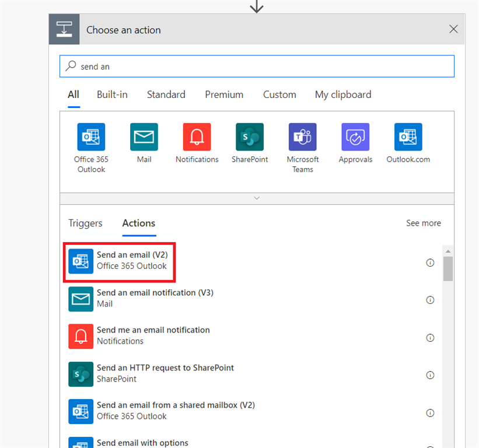Select the Notifications connector icon
Viewport: 479px width, 448px height.
pyautogui.click(x=197, y=137)
